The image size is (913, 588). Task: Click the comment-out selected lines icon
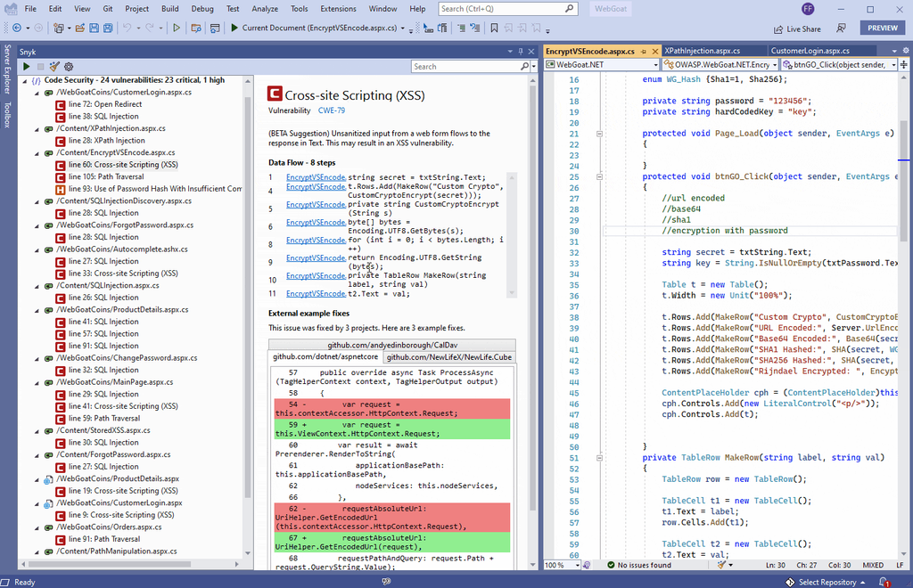click(461, 28)
